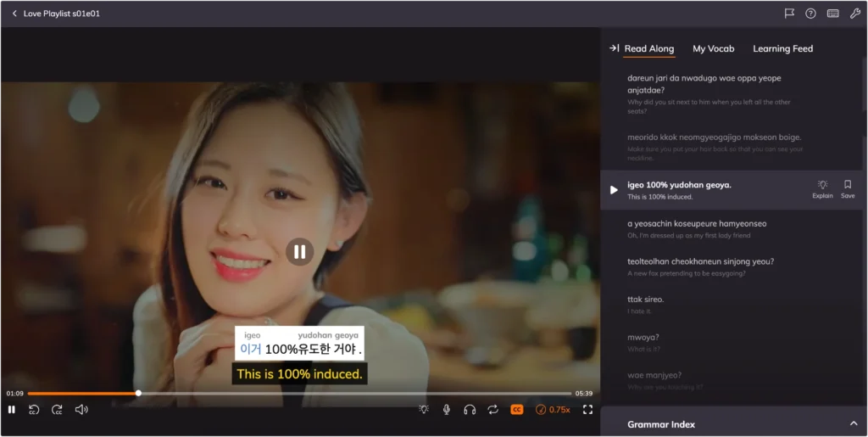This screenshot has width=868, height=437.
Task: Open the Learning Feed tab
Action: 782,48
